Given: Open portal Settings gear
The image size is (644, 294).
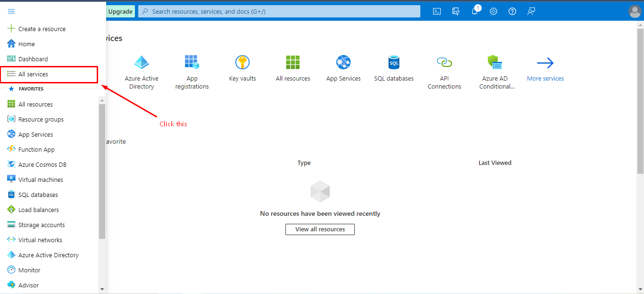Looking at the screenshot, I should click(493, 11).
